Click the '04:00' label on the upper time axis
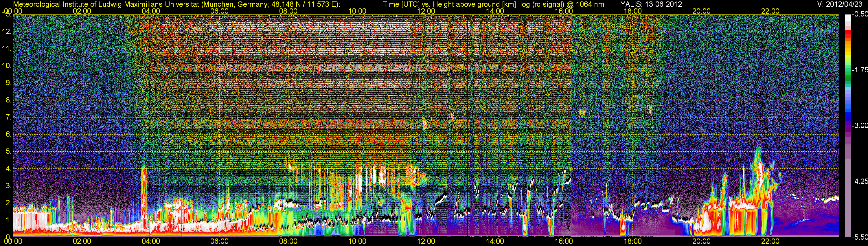This screenshot has height=246, width=868. click(x=151, y=11)
